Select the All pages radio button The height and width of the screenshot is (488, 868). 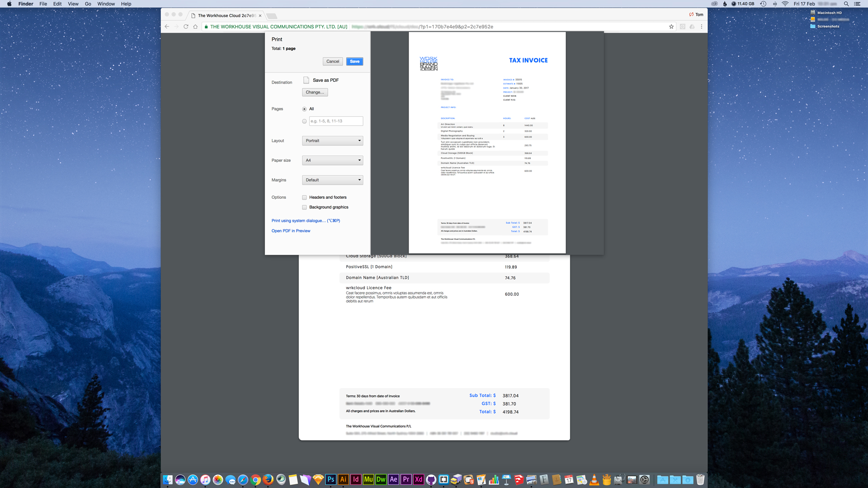[x=304, y=109]
